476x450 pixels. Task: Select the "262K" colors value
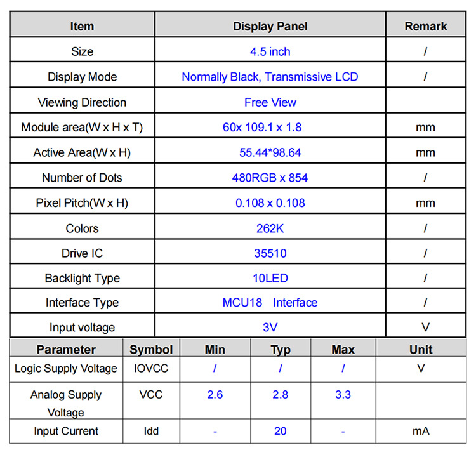pyautogui.click(x=270, y=228)
